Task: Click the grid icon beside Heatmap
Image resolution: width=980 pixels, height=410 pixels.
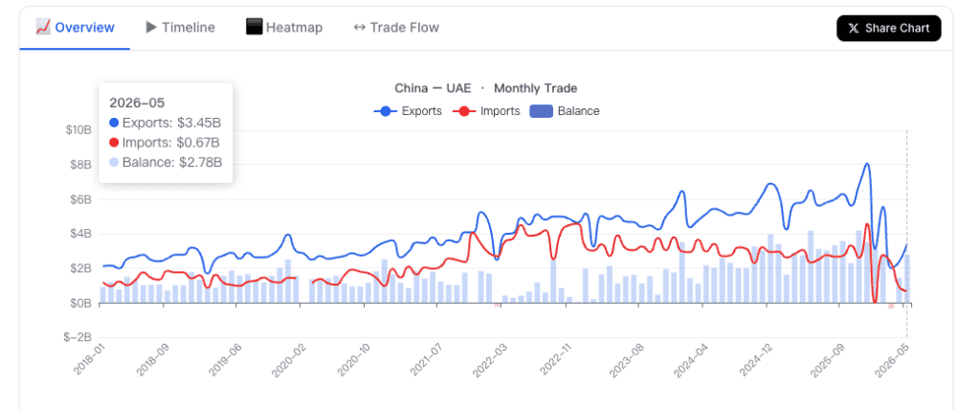Action: pos(254,27)
